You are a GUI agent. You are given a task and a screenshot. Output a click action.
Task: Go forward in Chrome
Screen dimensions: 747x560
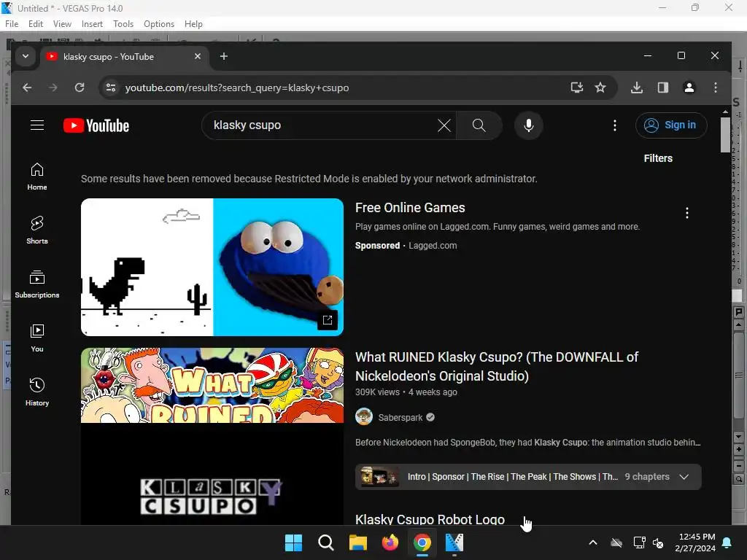53,87
